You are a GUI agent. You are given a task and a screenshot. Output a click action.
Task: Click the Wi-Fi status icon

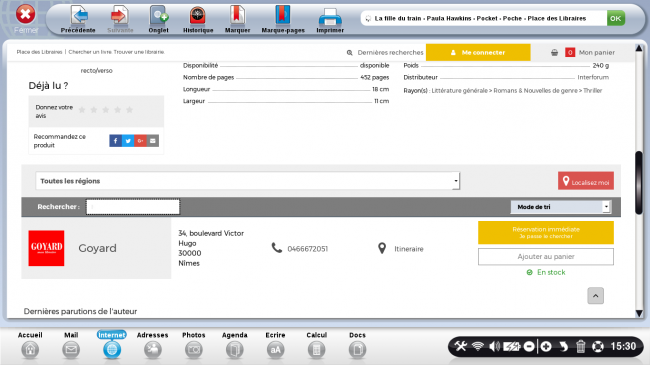[478, 346]
